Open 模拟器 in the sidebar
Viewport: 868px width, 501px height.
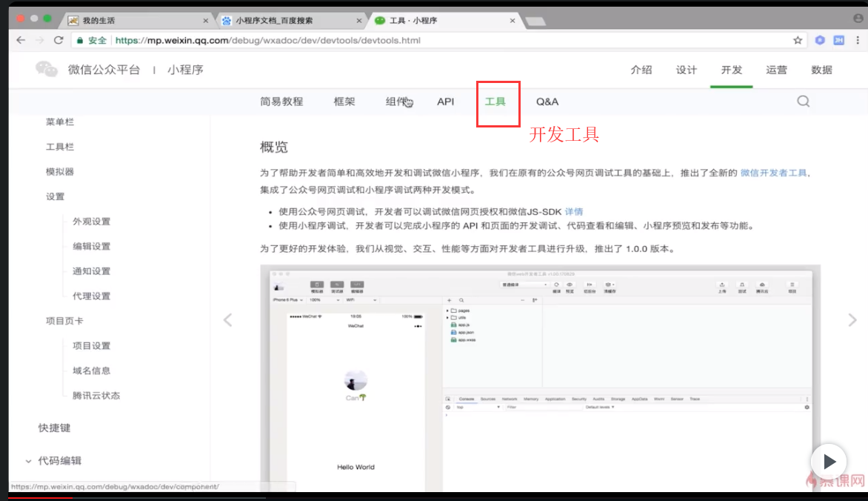[60, 172]
